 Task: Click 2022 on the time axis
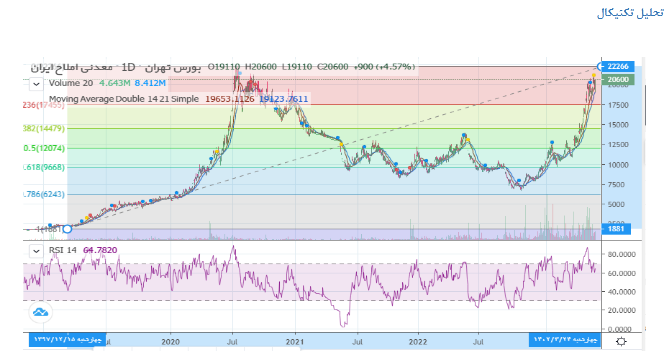tap(418, 342)
